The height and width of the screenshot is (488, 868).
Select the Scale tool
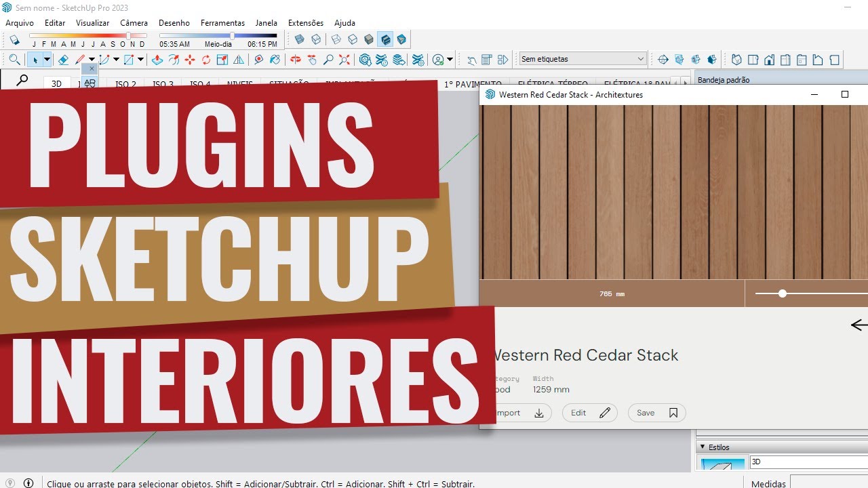click(x=222, y=60)
